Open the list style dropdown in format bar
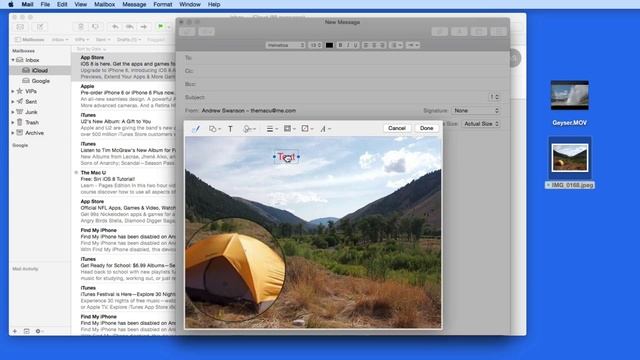The image size is (640, 360). [396, 45]
